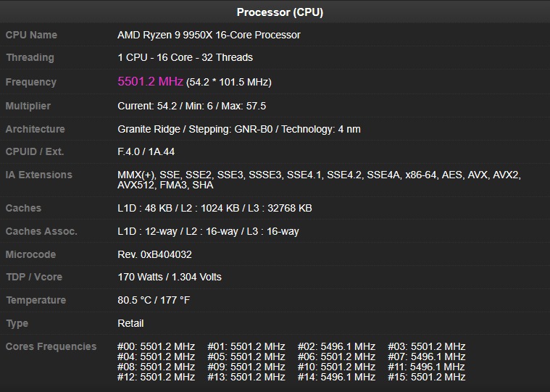Click core #12 frequency entry
Image resolution: width=550 pixels, height=392 pixels.
156,377
